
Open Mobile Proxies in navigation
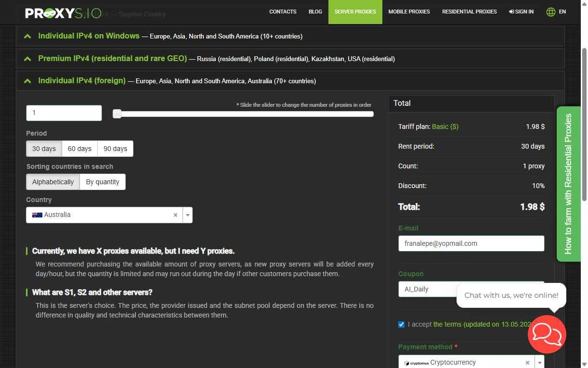409,12
